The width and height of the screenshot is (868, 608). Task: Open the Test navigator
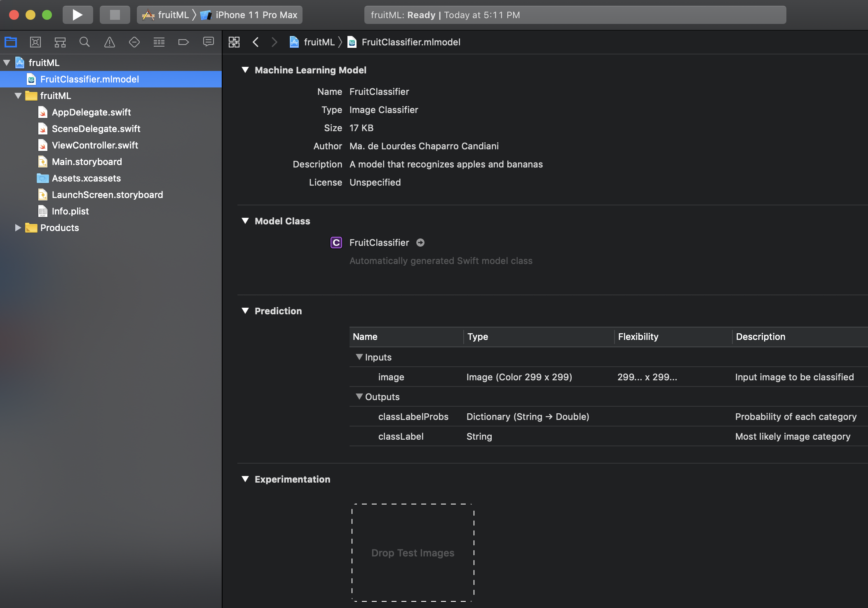click(x=134, y=42)
